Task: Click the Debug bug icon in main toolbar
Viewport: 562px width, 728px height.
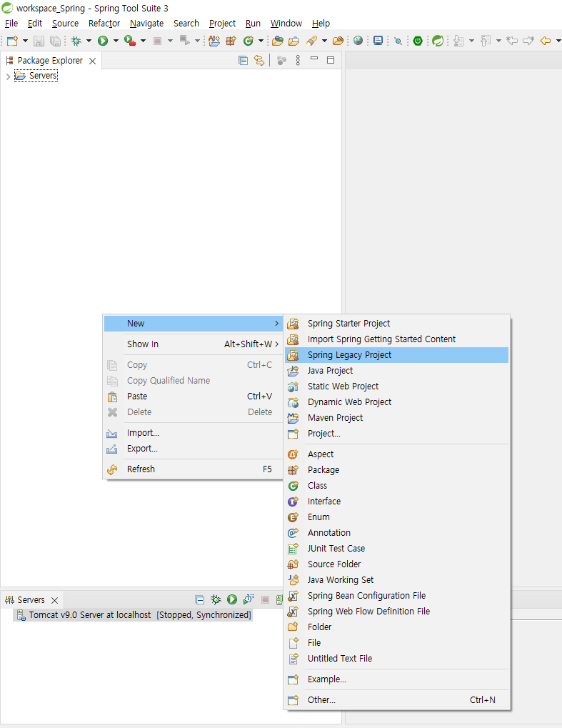Action: [76, 41]
